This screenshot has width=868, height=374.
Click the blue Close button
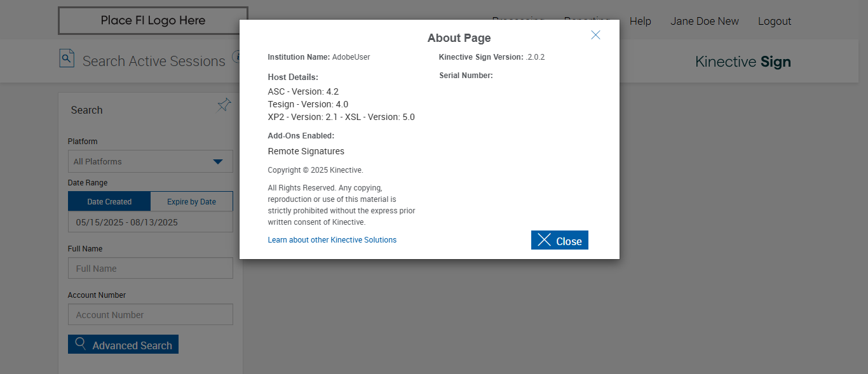560,240
